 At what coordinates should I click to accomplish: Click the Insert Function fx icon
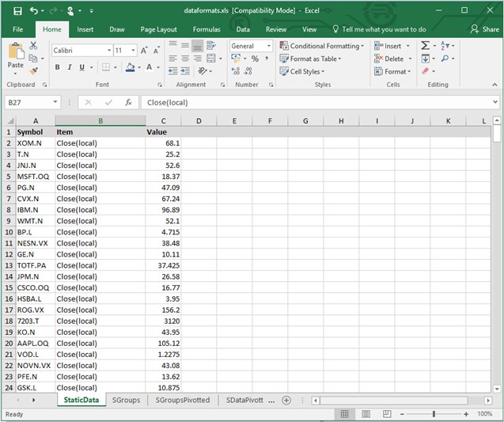[128, 103]
